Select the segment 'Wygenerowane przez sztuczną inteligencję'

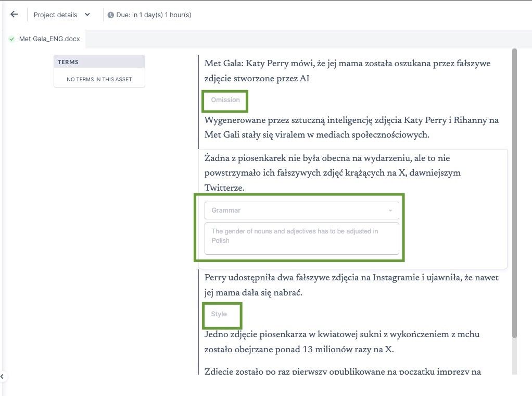point(351,127)
